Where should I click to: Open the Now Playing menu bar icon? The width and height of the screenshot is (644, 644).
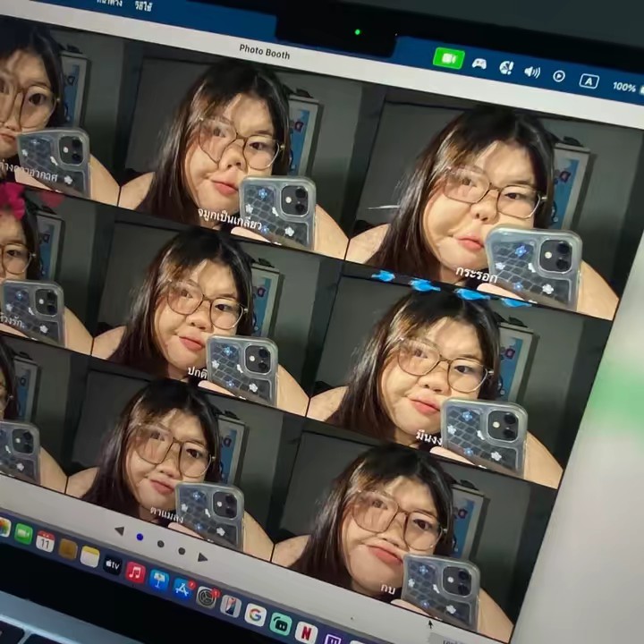559,76
